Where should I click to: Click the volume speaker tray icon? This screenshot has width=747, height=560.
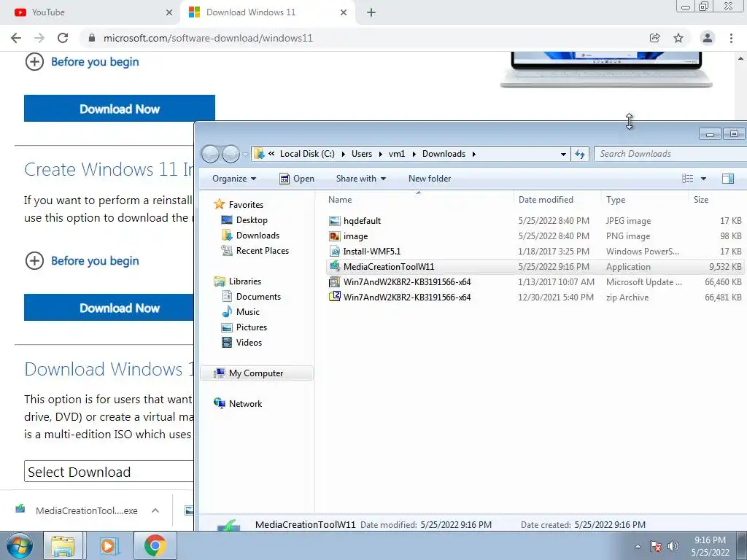coord(673,546)
